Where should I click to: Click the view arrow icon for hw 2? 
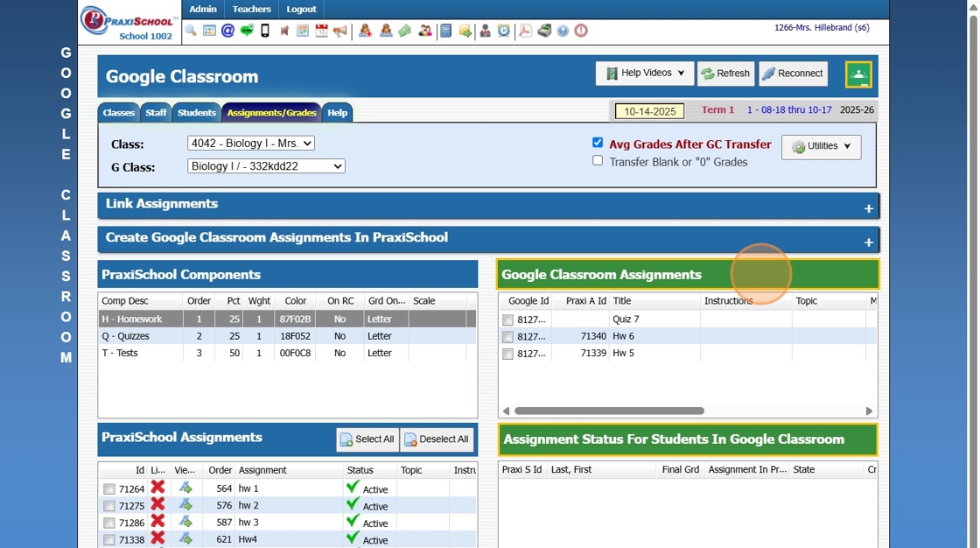(x=185, y=504)
